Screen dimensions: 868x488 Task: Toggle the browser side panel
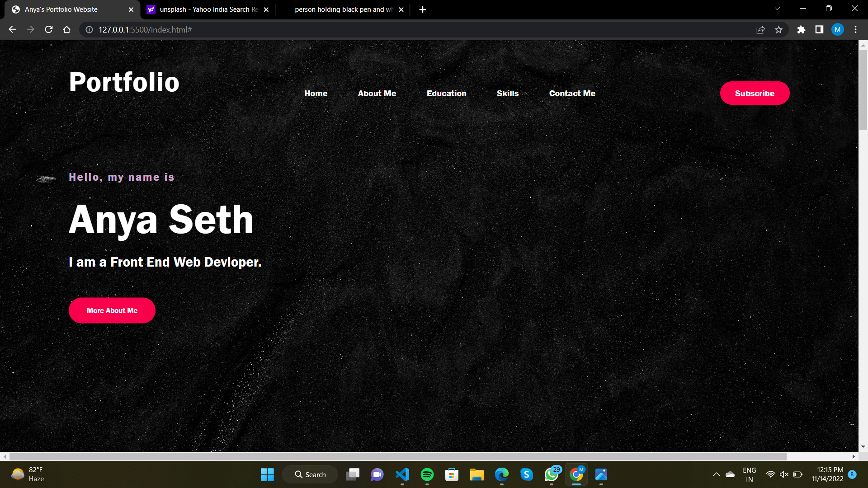[x=819, y=29]
